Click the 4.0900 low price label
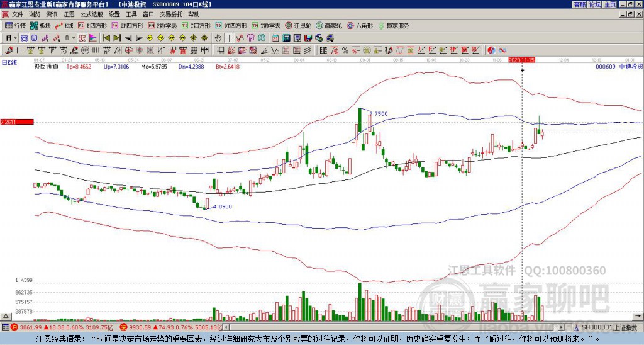 223,206
